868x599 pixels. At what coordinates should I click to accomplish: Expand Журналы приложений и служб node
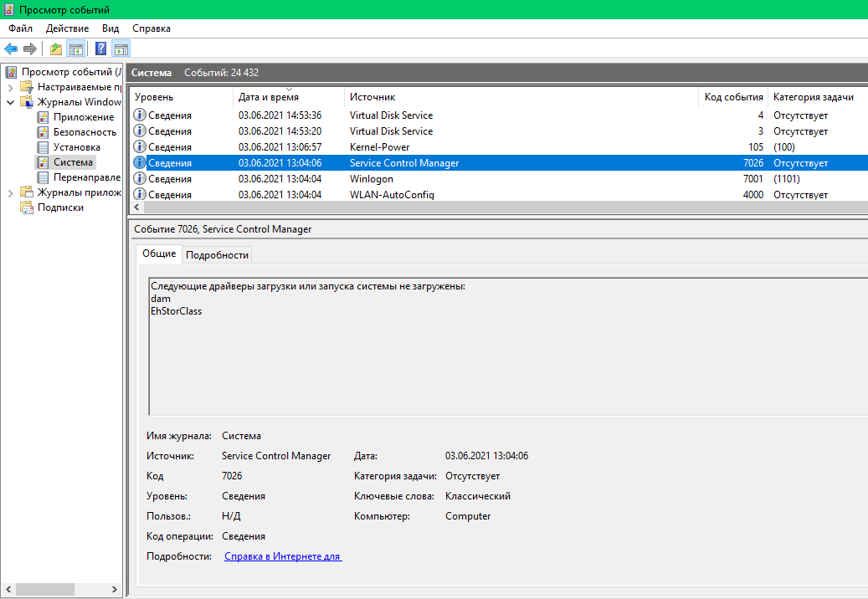pos(11,193)
